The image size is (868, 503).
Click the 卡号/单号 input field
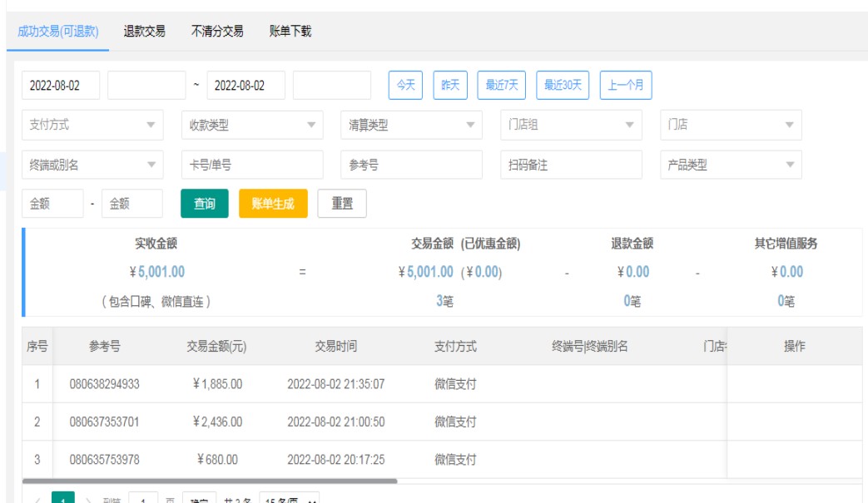252,165
